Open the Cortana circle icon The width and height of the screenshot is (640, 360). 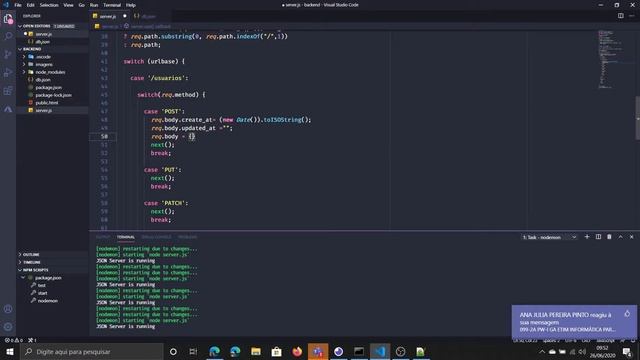(173, 351)
